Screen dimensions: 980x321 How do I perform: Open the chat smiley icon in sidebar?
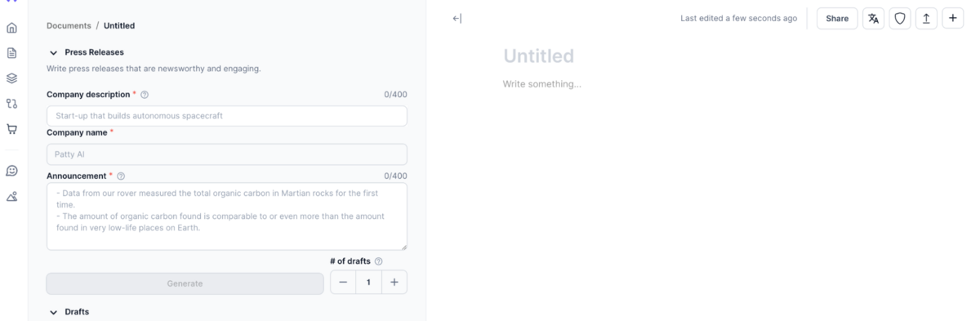pyautogui.click(x=11, y=171)
